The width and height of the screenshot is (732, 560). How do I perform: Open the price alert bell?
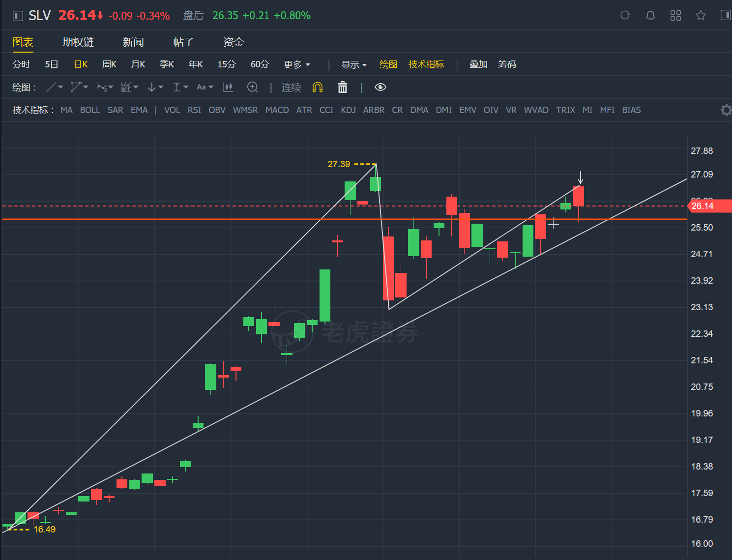(x=650, y=15)
